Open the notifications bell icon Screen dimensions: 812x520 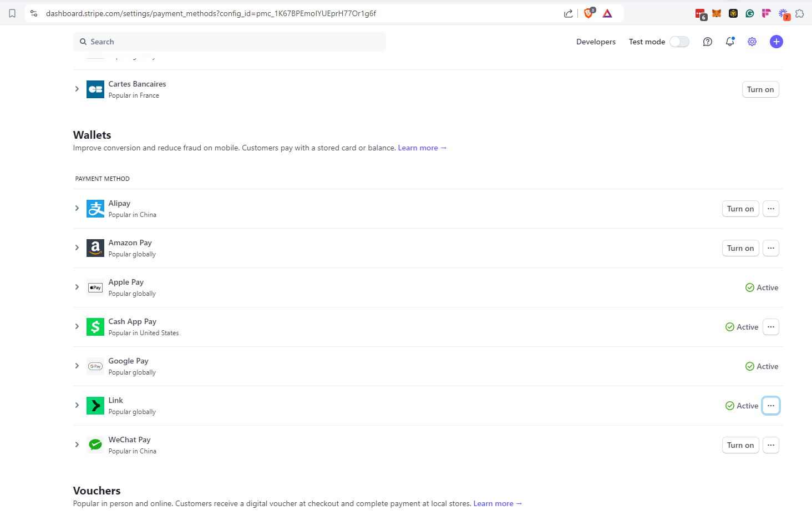point(730,42)
